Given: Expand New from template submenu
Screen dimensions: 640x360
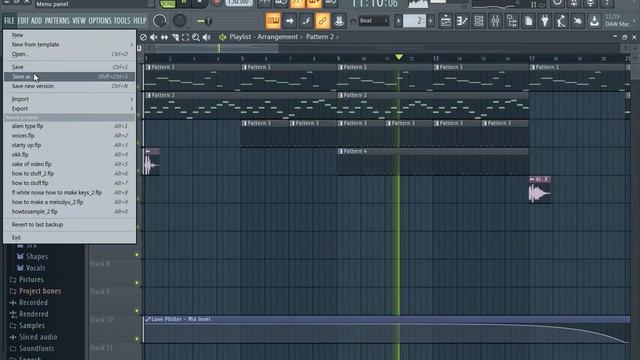Looking at the screenshot, I should tap(69, 44).
